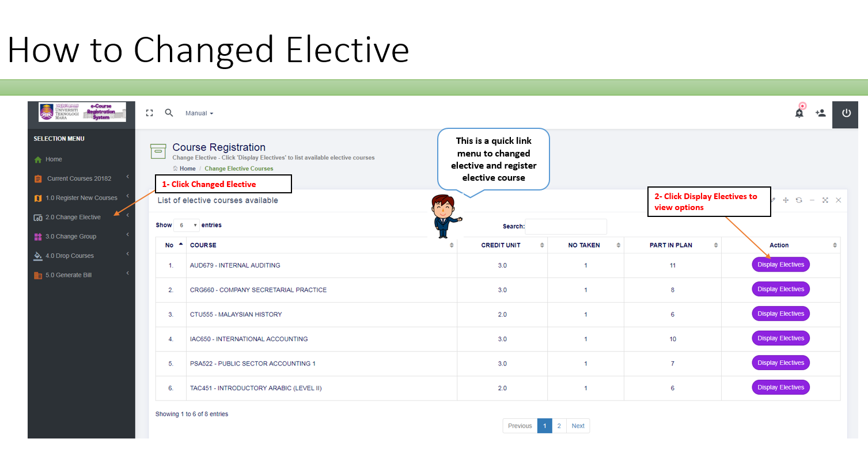This screenshot has height=450, width=868.
Task: Expand Current Courses 20182 with its chevron
Action: 127,177
